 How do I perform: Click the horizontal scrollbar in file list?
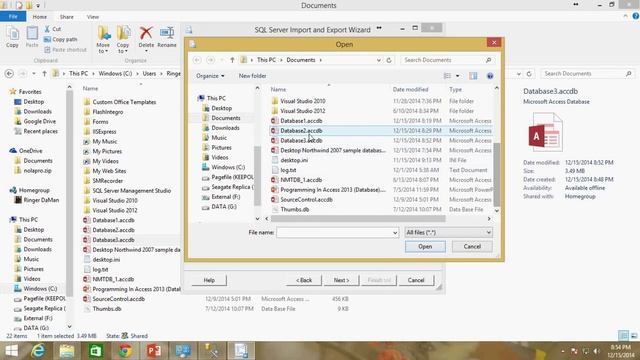358,219
